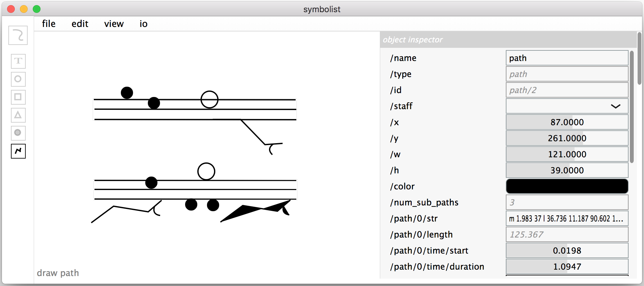The image size is (644, 286).
Task: Select the filled circle notehead tool
Action: tap(18, 133)
